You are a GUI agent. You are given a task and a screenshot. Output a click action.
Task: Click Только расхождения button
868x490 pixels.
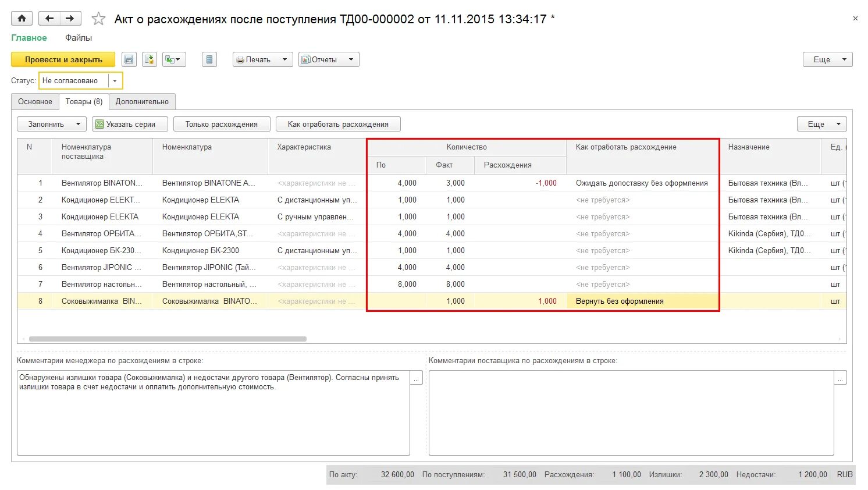click(222, 124)
